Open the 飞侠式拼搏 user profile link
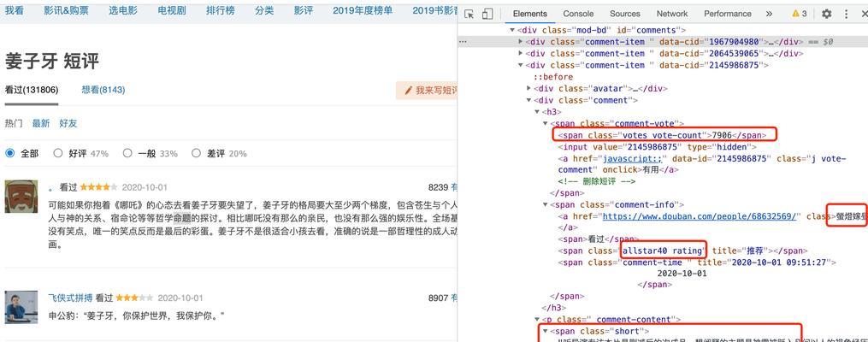The height and width of the screenshot is (342, 868). point(71,298)
